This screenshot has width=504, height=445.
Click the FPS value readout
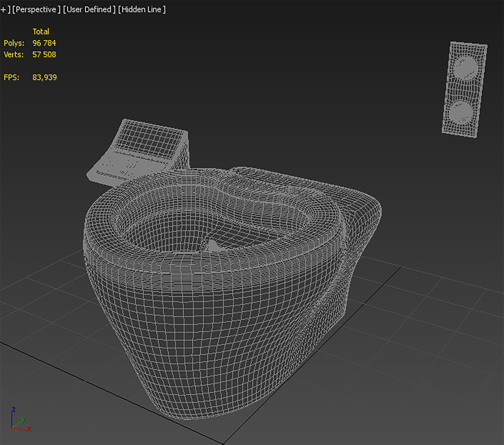pyautogui.click(x=44, y=77)
